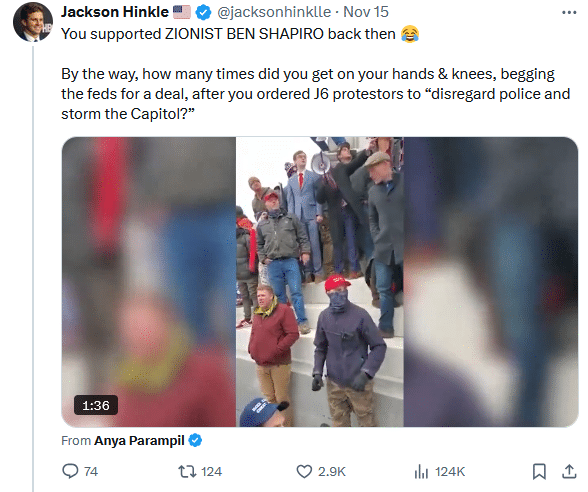Open the Nov 15 timestamp link
This screenshot has width=588, height=492.
click(366, 12)
